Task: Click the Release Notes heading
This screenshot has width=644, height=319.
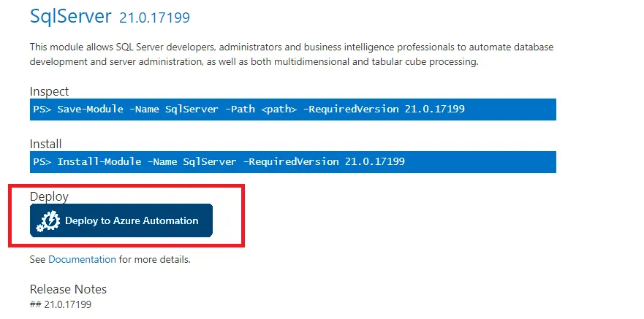Action: (68, 289)
